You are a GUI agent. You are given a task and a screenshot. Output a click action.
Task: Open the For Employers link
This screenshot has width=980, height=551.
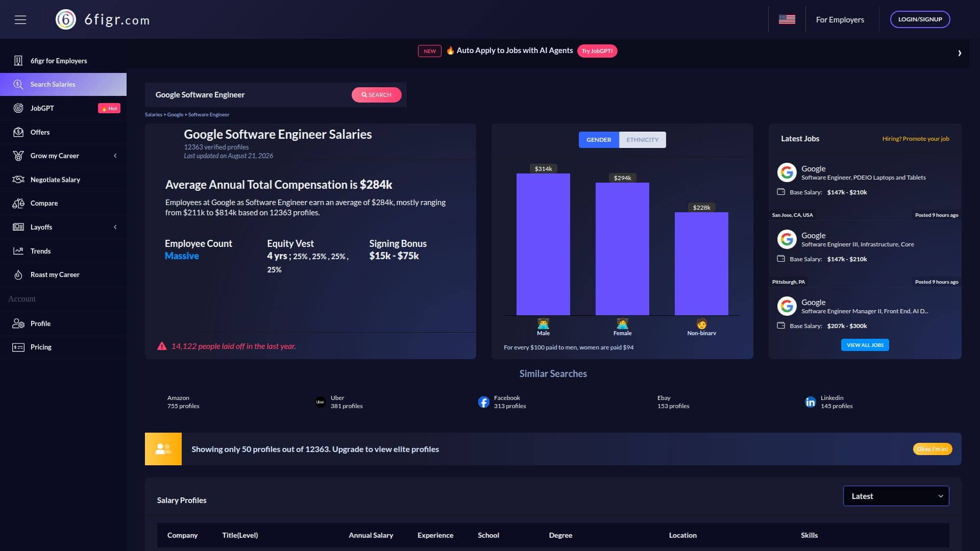(840, 19)
